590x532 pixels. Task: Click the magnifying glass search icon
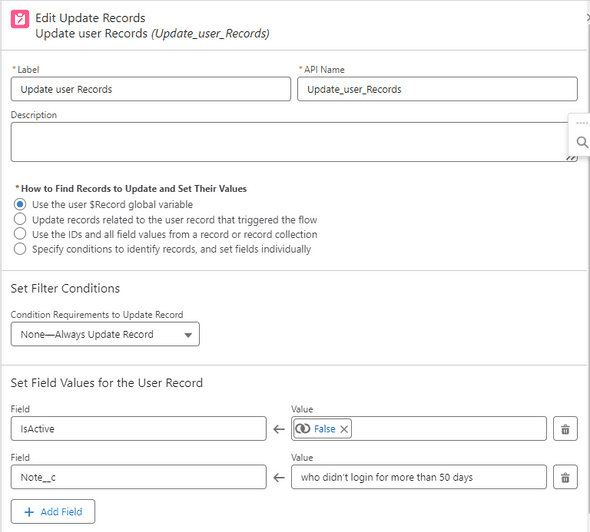[582, 142]
